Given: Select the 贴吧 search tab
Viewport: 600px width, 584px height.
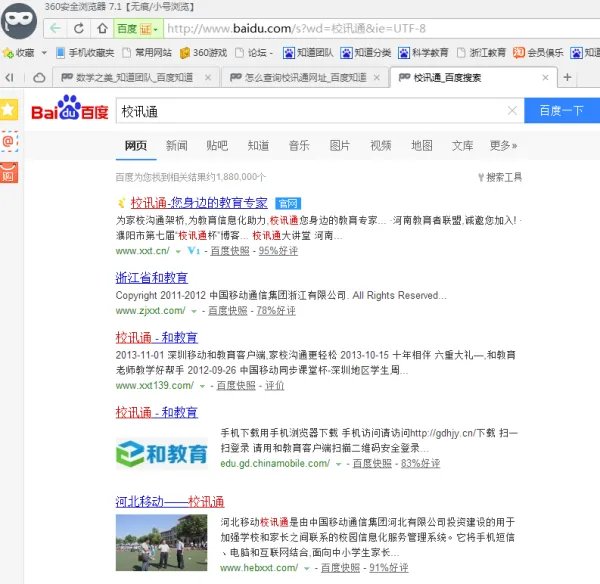Looking at the screenshot, I should [217, 145].
